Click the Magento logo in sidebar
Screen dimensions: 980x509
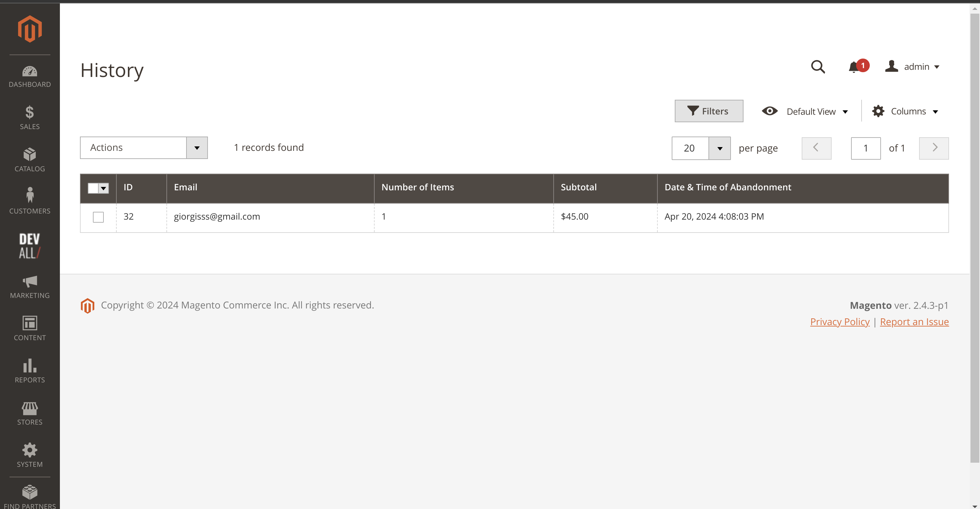coord(30,29)
